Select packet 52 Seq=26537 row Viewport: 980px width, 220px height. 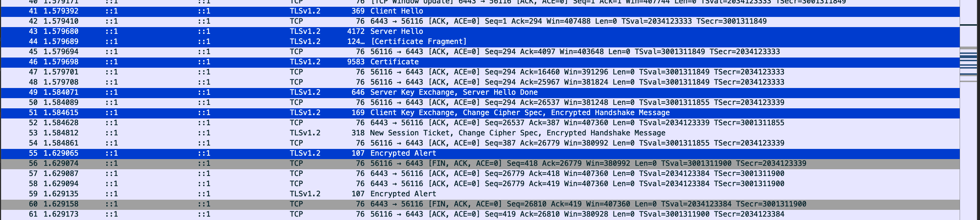tap(480, 123)
